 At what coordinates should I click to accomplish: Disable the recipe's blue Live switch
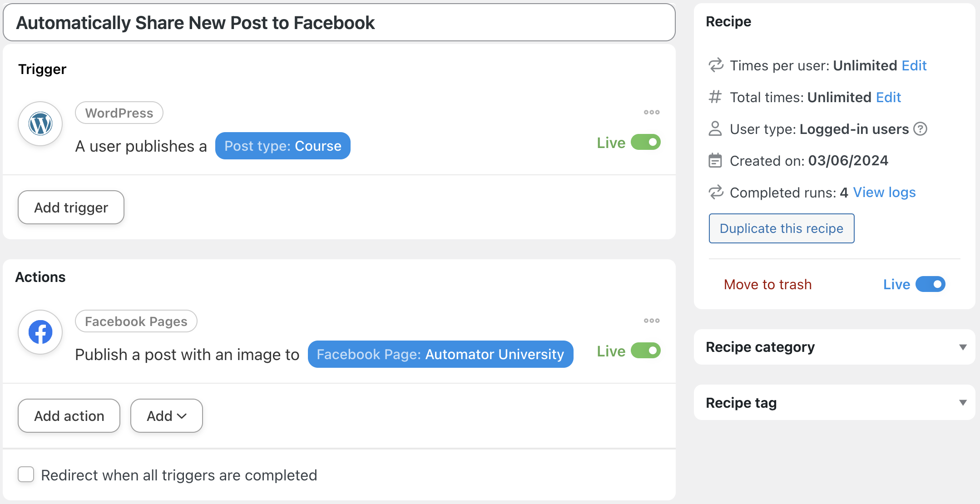click(930, 284)
